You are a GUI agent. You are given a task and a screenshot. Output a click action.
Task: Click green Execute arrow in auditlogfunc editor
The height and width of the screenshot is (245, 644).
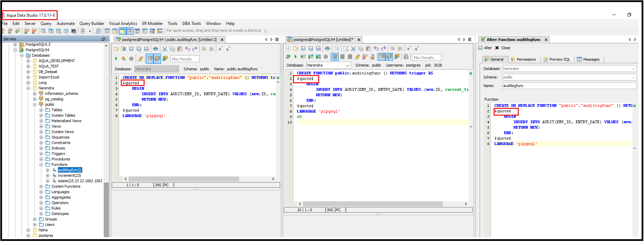116,59
